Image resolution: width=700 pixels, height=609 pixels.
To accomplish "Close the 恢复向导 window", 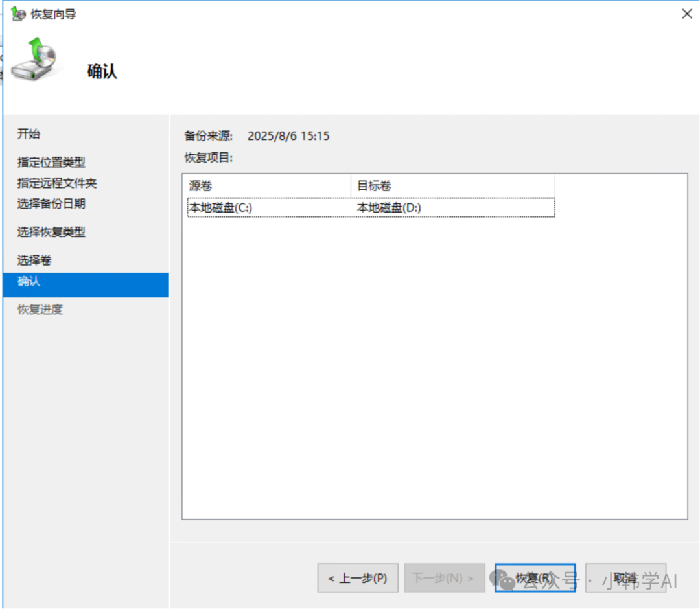I will [687, 14].
